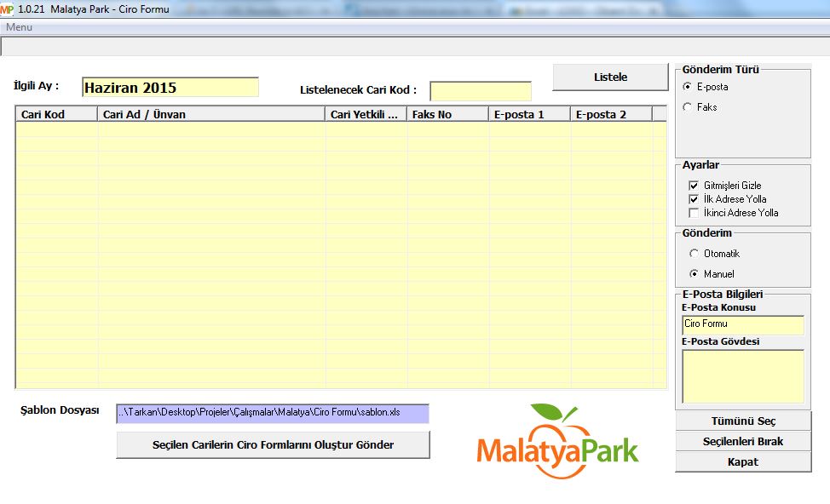Click the MP application icon in title bar
The height and width of the screenshot is (504, 830).
[x=7, y=9]
